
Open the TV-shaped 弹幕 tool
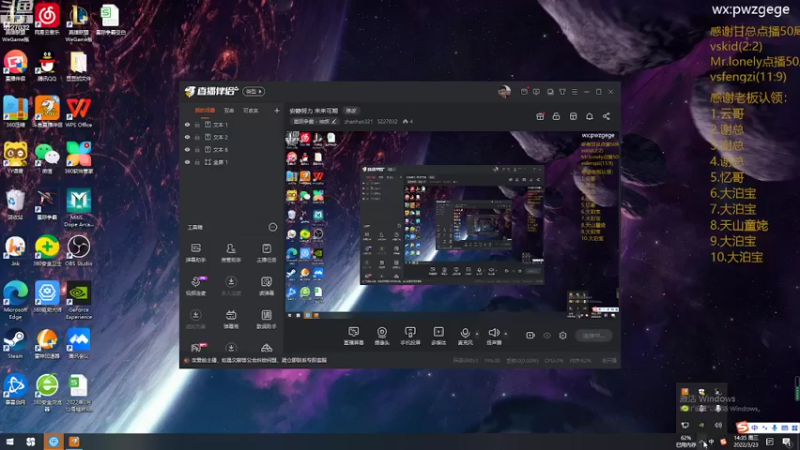(x=231, y=319)
